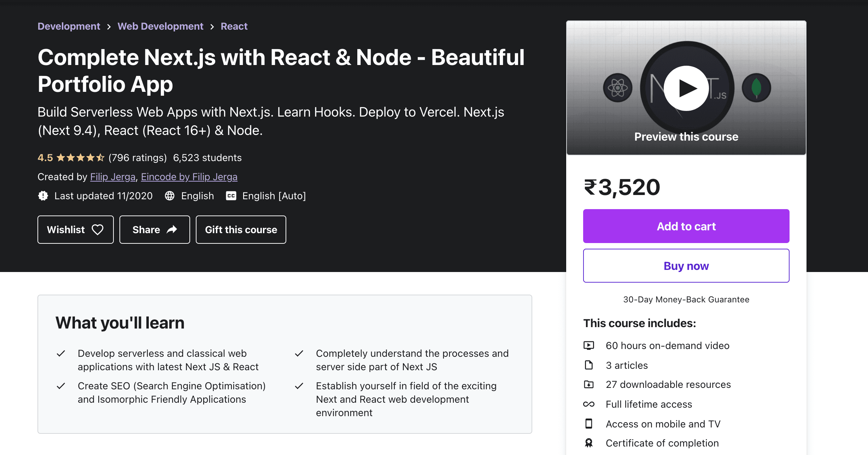Add the course to cart

(x=686, y=226)
